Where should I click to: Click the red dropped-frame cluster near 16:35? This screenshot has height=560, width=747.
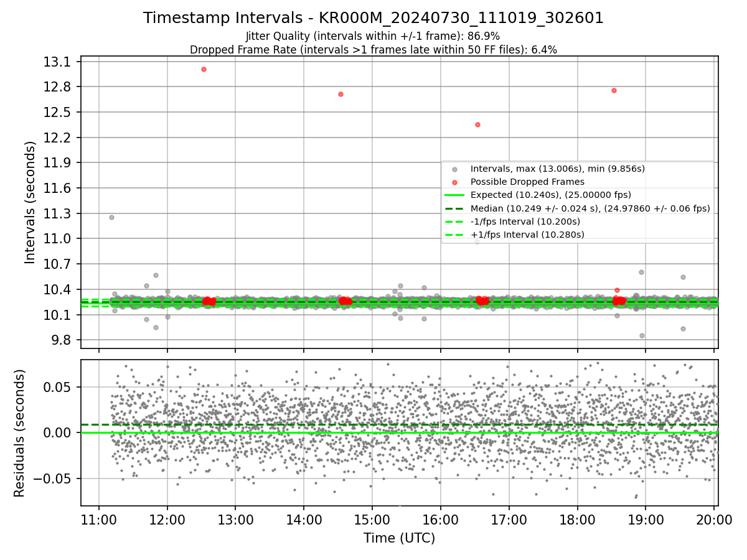(x=482, y=301)
